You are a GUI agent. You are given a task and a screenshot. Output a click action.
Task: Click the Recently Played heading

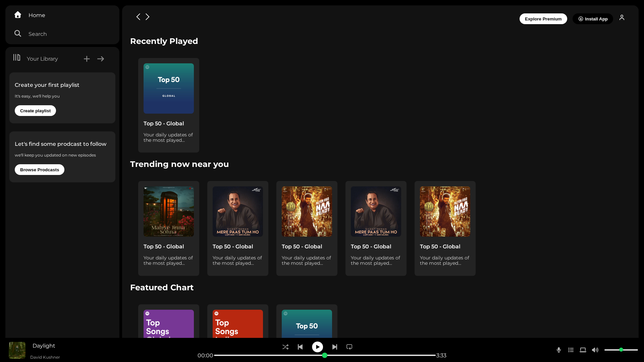click(164, 41)
